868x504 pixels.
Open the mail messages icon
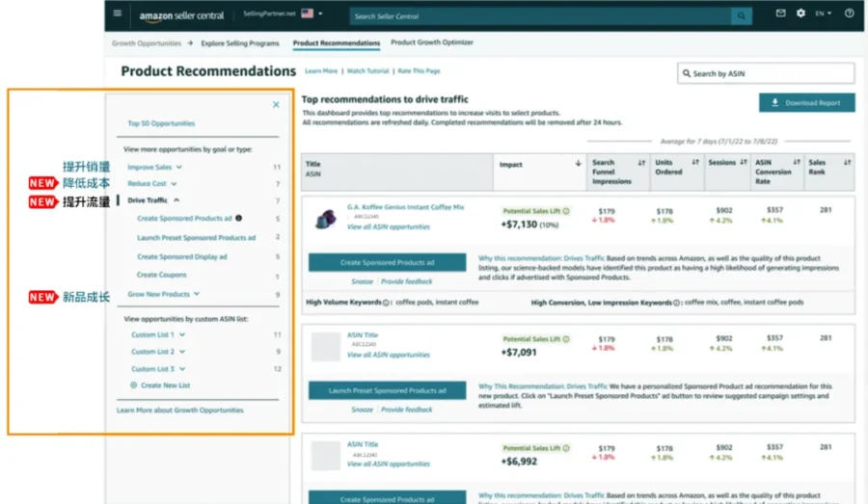pos(780,13)
